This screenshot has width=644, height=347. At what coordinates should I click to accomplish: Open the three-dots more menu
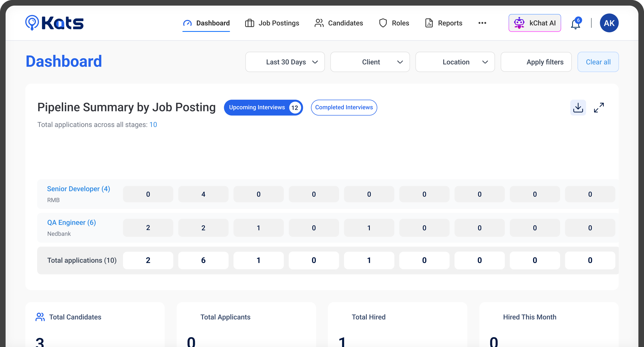tap(482, 23)
